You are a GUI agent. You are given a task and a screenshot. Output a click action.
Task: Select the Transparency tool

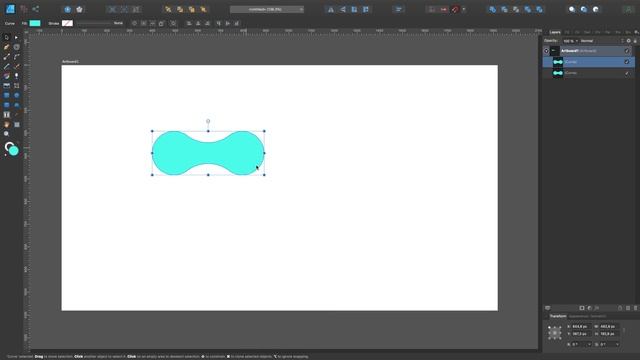pos(16,76)
